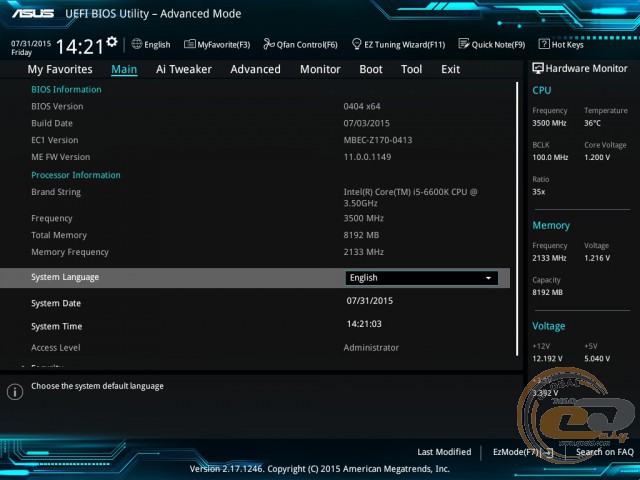Click the Brand String processor value
Screen dimensions: 640x480
[410, 198]
